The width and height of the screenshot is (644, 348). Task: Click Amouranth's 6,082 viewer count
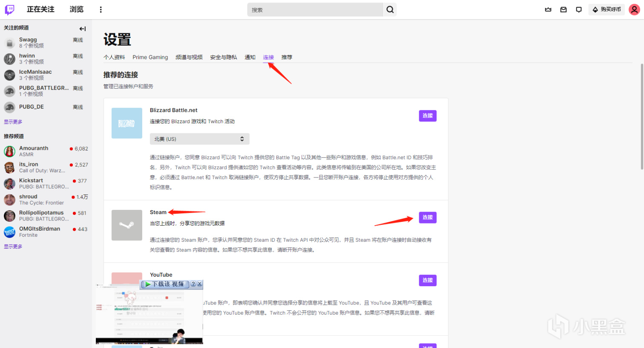click(81, 149)
